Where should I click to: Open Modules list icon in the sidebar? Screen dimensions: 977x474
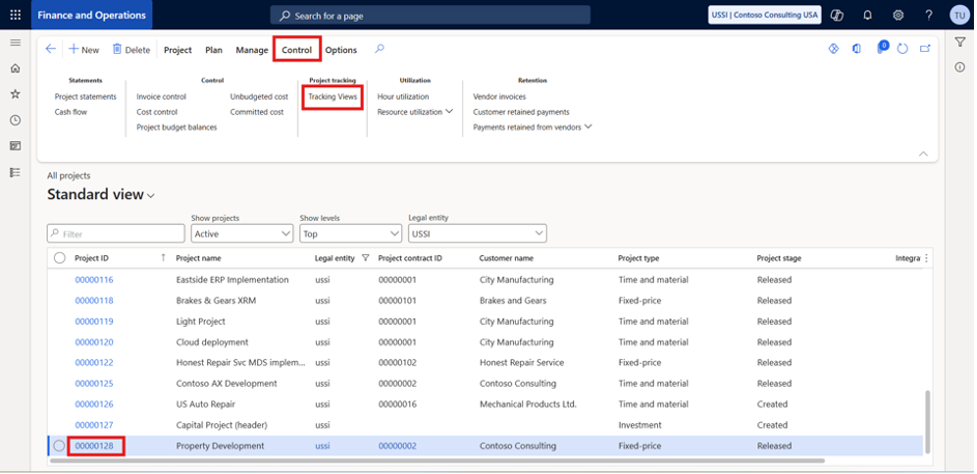click(16, 173)
